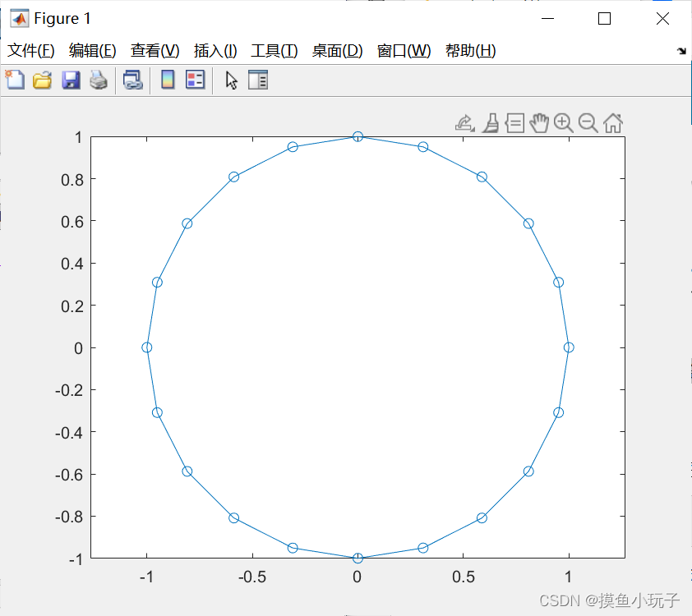
Task: Click the axes export icon
Action: [464, 123]
